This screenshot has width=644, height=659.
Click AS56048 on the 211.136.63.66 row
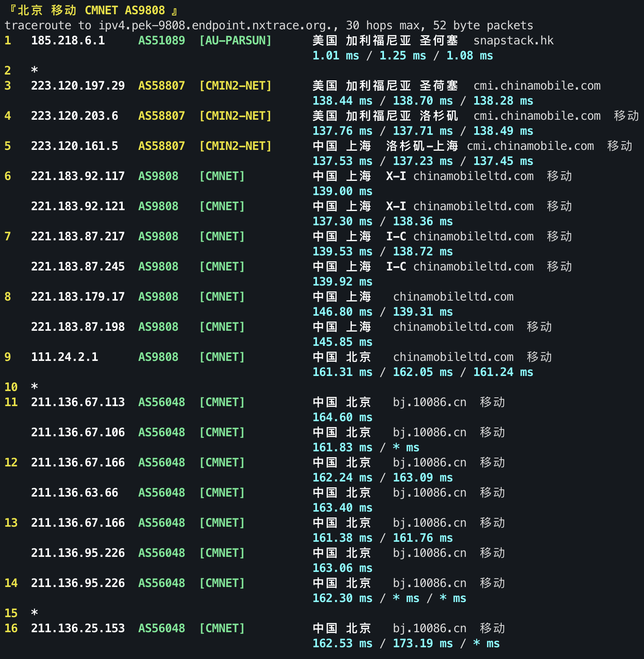[x=162, y=493]
